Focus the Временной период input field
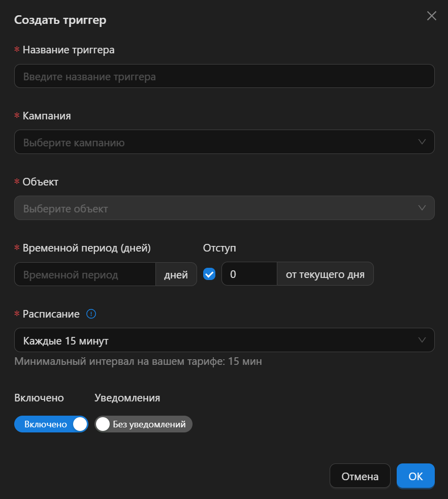 click(85, 274)
